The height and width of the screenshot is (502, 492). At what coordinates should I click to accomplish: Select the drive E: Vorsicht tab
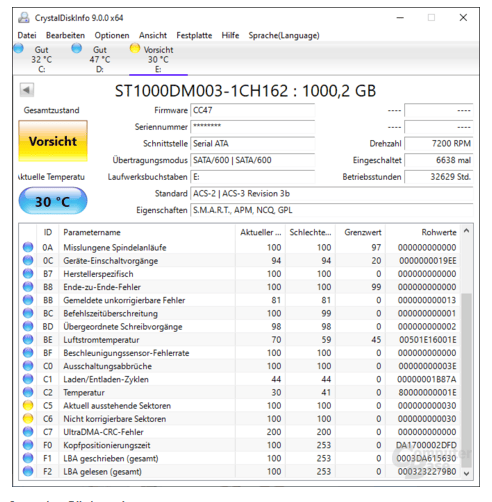point(158,59)
